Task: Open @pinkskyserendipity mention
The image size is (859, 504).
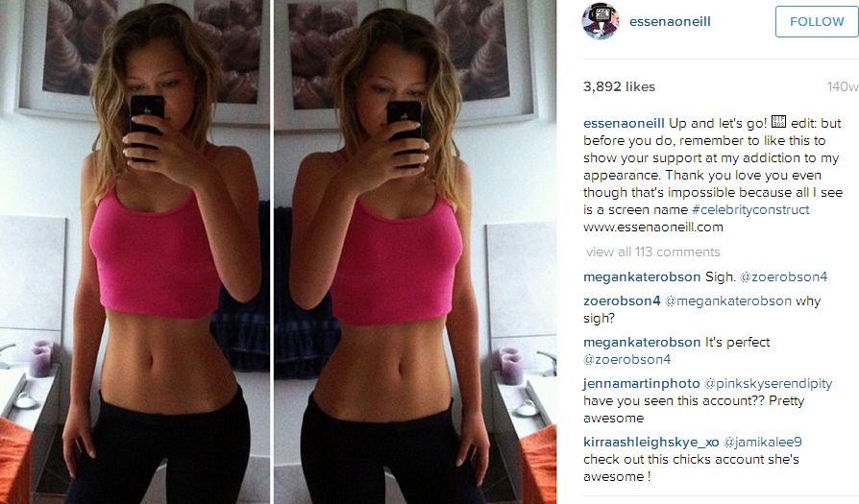Action: pos(768,384)
